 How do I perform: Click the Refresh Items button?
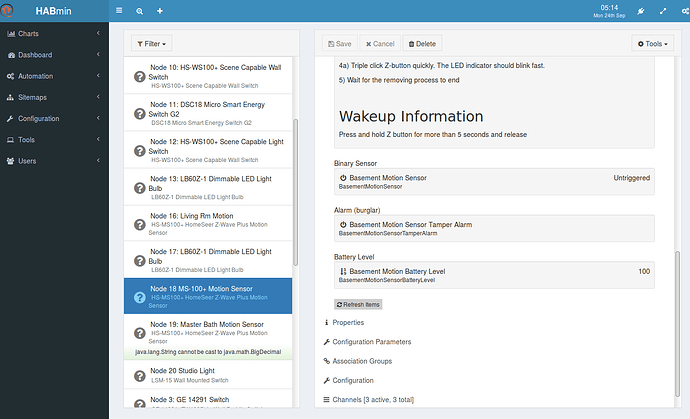(358, 304)
